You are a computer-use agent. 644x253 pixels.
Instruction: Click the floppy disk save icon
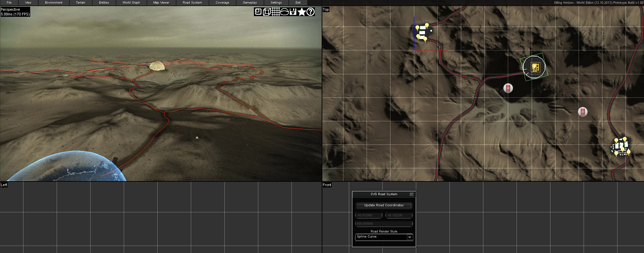click(x=292, y=12)
